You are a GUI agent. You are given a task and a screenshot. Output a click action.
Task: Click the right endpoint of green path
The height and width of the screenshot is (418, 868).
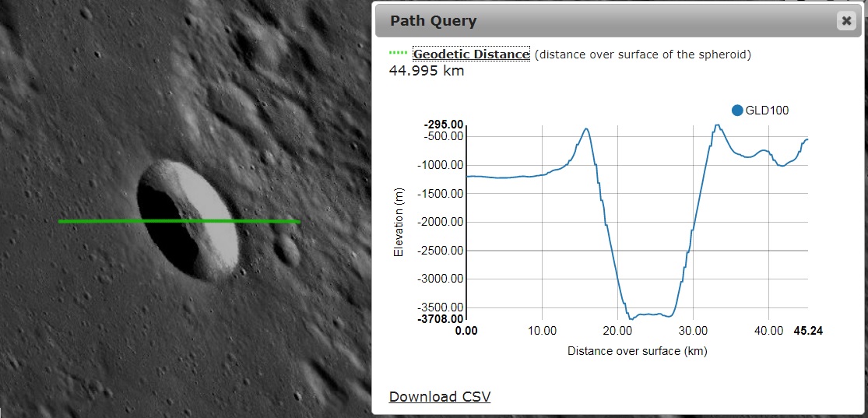tap(299, 221)
